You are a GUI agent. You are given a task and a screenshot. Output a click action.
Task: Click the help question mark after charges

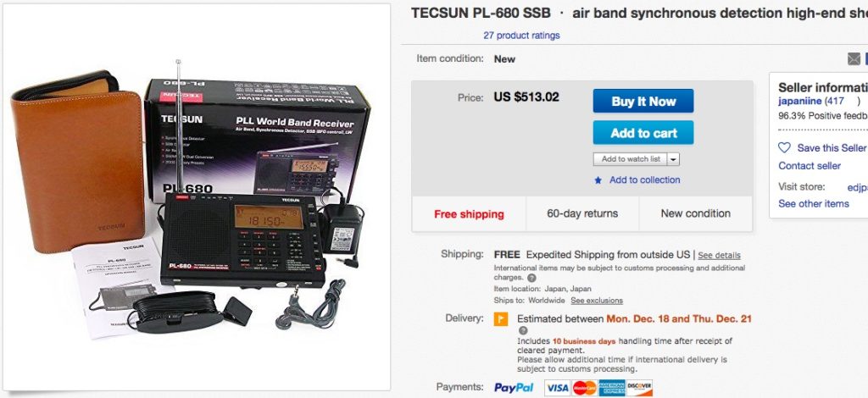click(x=531, y=278)
